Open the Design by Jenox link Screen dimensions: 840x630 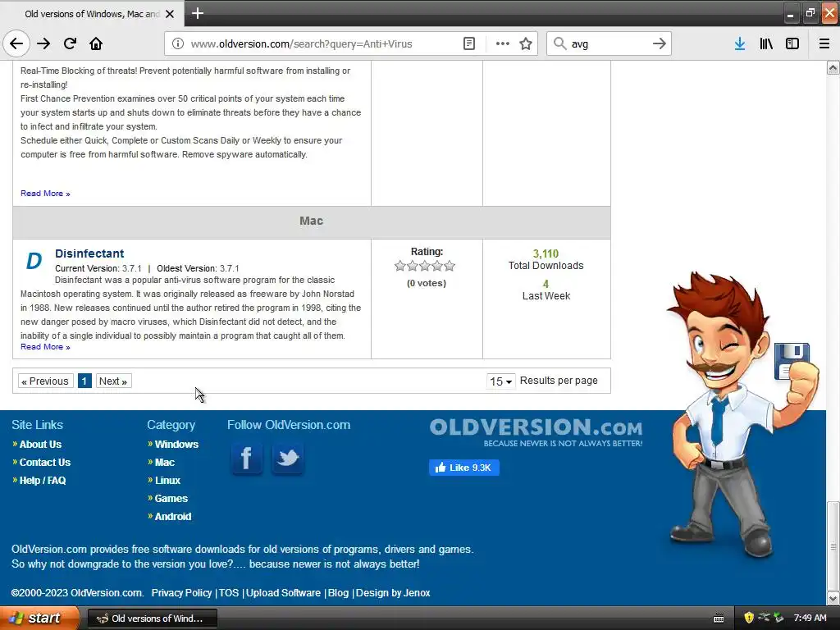point(393,592)
